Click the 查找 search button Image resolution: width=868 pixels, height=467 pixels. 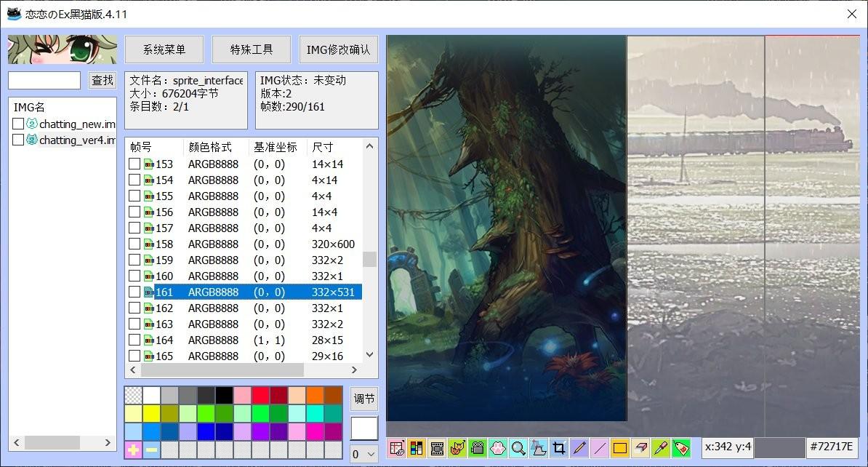click(103, 80)
